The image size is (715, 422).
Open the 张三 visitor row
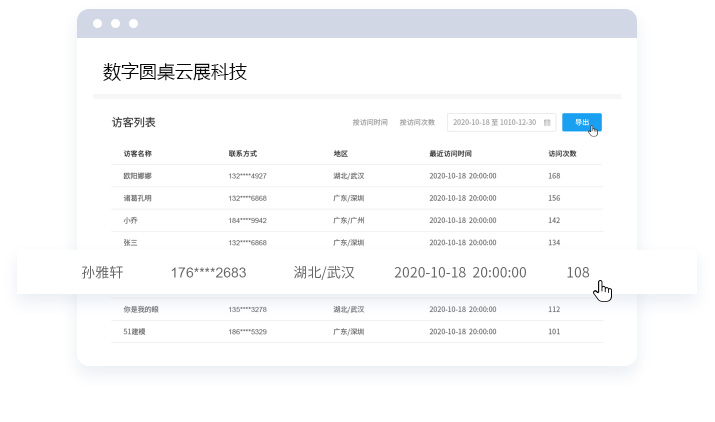(131, 242)
